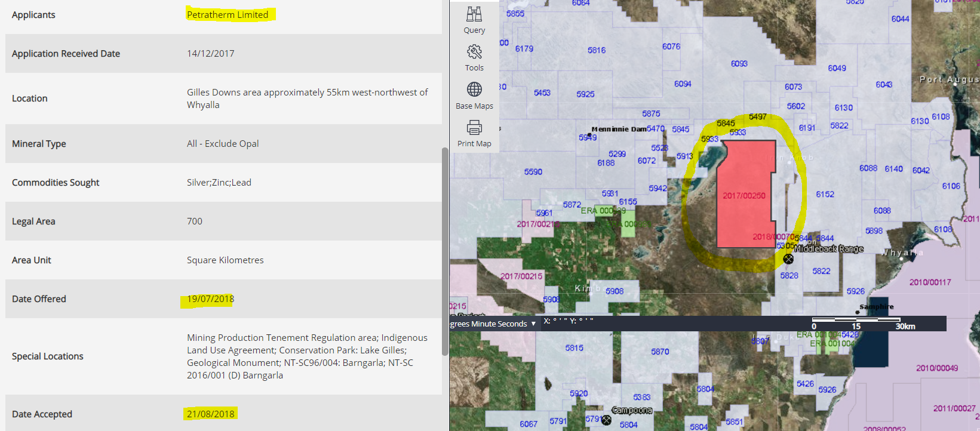Click the Campoona mine site marker
This screenshot has width=980, height=431.
coord(606,420)
